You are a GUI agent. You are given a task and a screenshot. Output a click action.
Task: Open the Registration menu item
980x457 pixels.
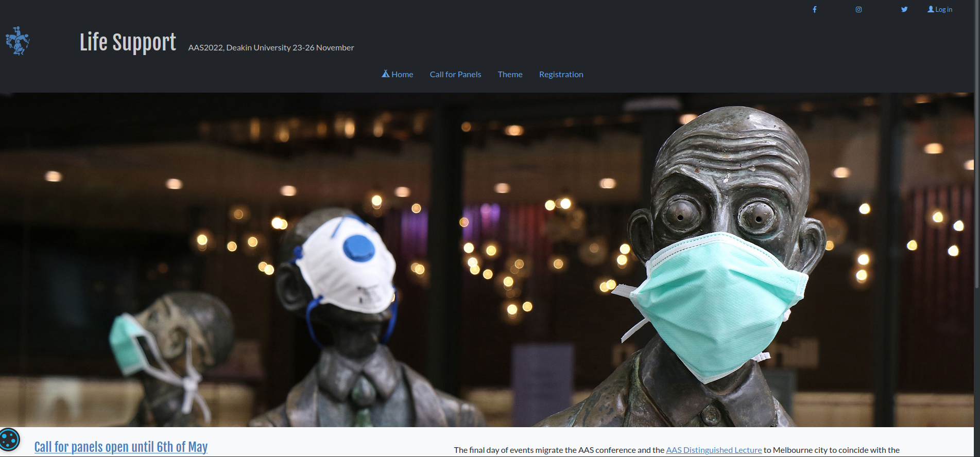[561, 75]
